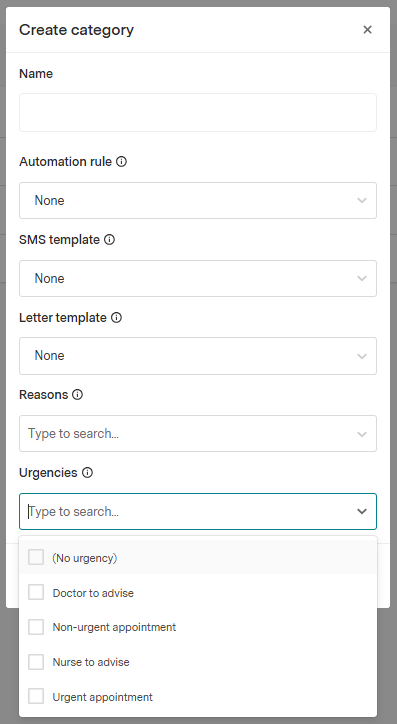The image size is (397, 724).
Task: Check the Doctor to advise option
Action: coord(36,592)
